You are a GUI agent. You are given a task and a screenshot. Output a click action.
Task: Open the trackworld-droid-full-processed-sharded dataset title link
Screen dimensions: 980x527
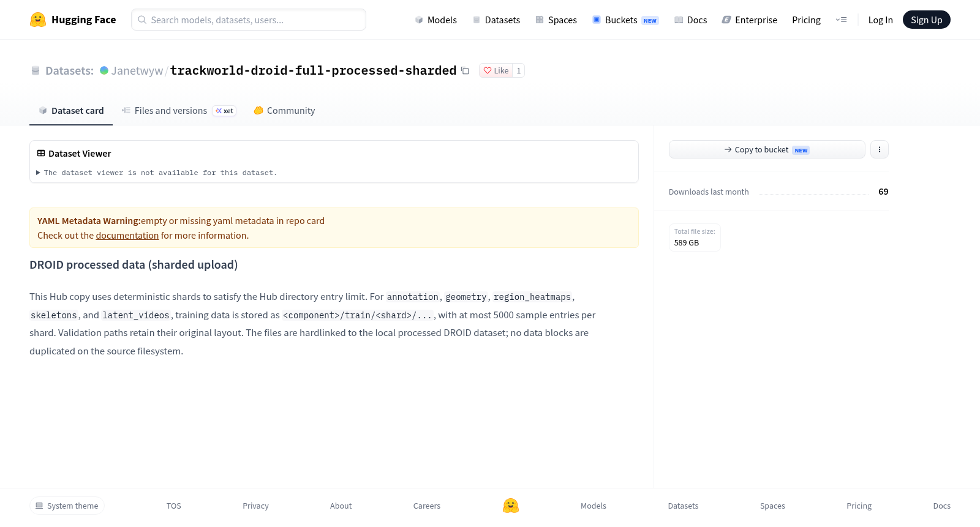(313, 71)
